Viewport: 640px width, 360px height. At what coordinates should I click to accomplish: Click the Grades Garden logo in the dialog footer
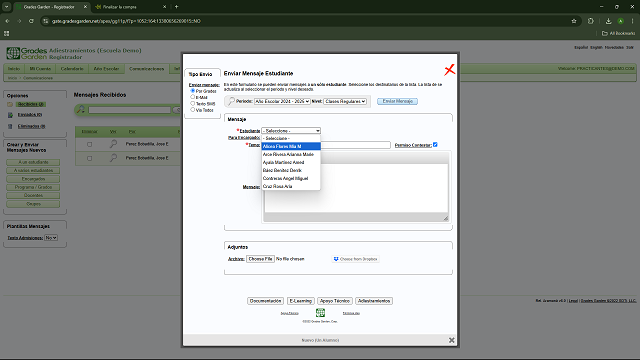click(320, 313)
